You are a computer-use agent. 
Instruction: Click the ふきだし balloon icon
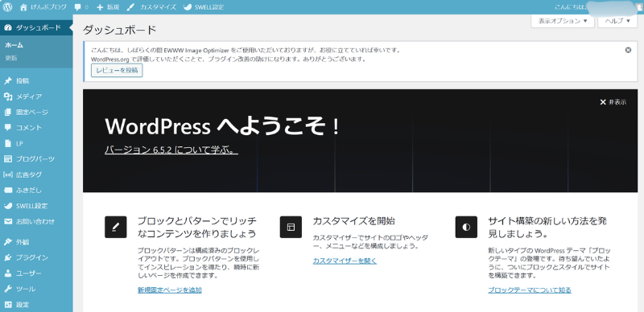(8, 190)
